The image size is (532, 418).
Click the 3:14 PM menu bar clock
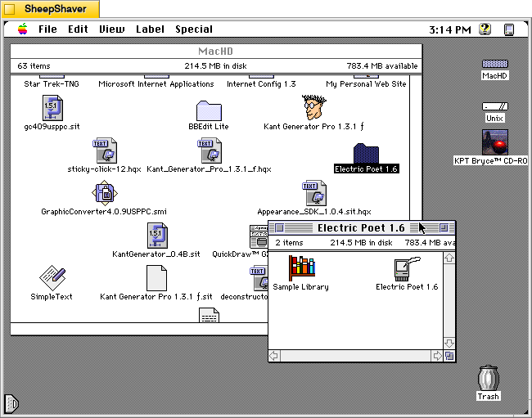(450, 29)
